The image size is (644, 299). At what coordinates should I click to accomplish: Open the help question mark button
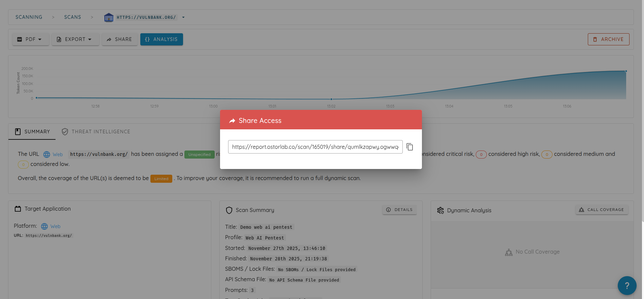click(627, 286)
